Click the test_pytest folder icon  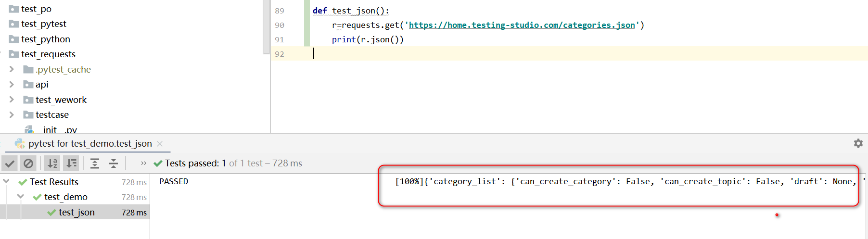point(14,24)
